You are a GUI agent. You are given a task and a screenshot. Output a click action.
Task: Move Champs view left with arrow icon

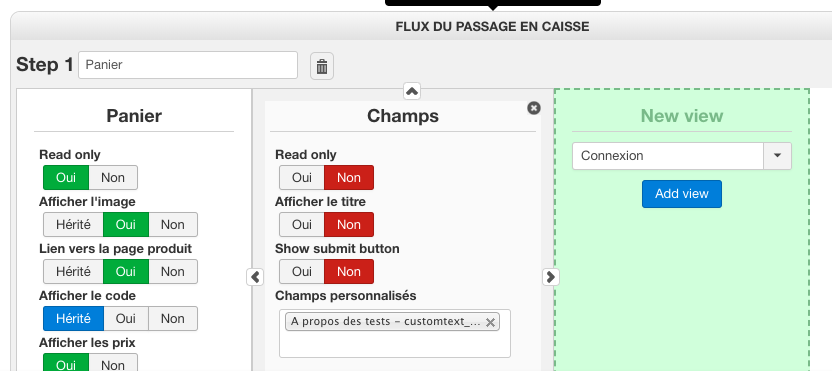[255, 277]
